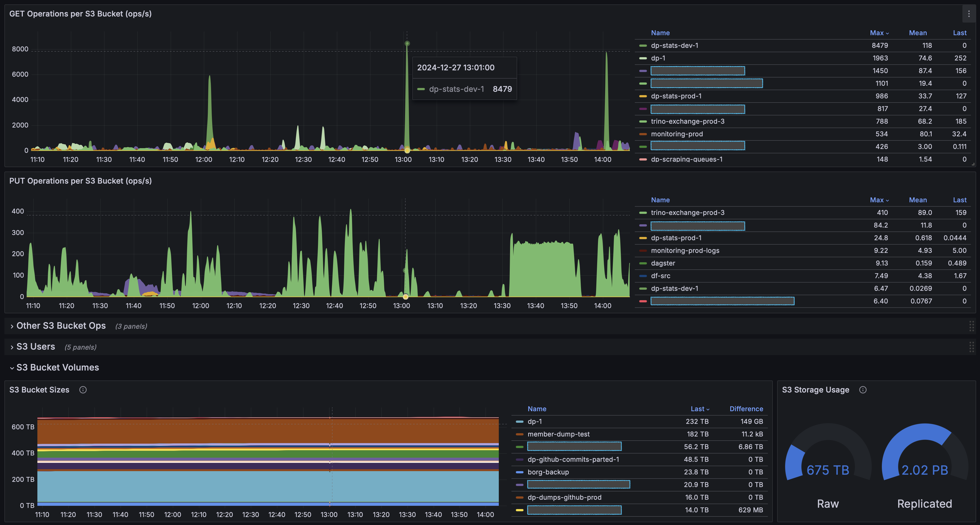
Task: Toggle trino-exchange-prod-3 series in PUT legend
Action: 687,213
